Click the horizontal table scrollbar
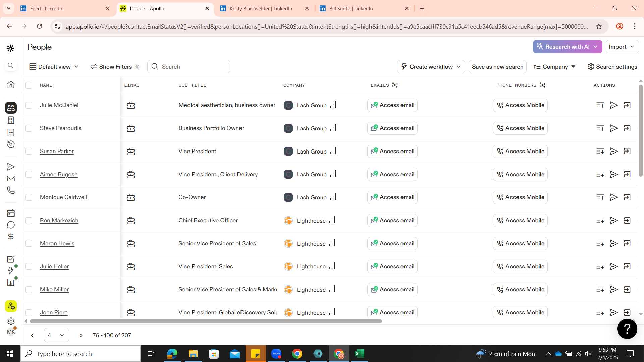Screen dimensions: 644x362 click(206, 321)
